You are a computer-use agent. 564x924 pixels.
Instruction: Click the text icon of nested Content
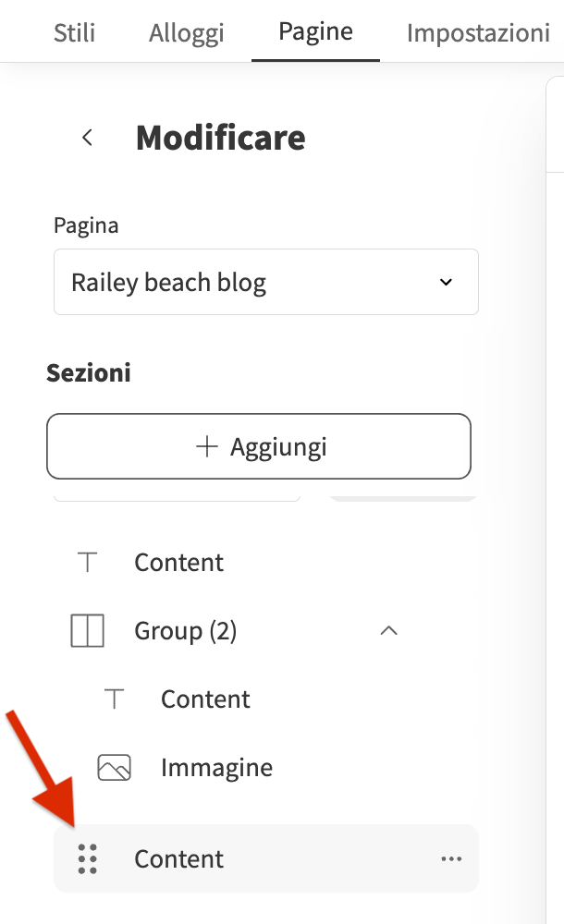(114, 699)
